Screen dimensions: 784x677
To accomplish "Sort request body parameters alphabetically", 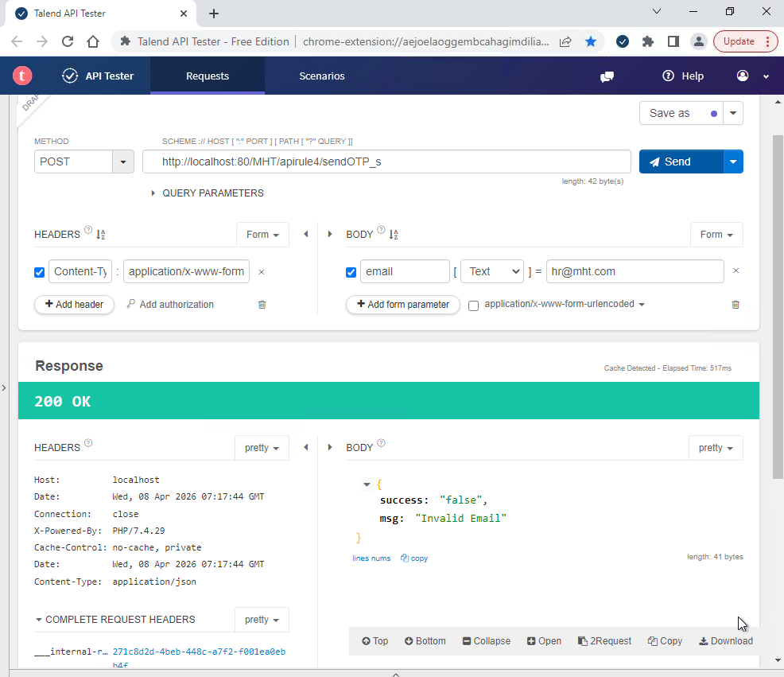I will tap(394, 234).
